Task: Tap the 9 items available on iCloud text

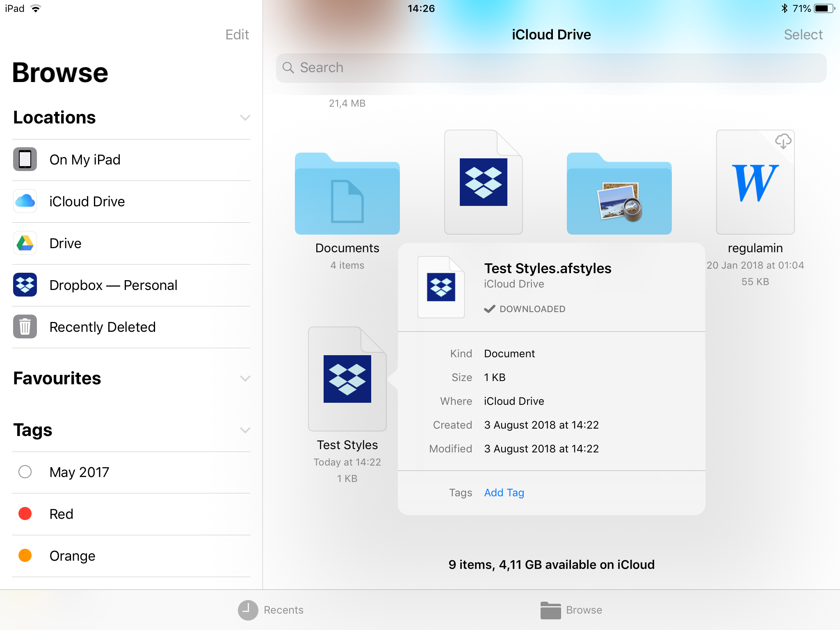Action: tap(551, 565)
